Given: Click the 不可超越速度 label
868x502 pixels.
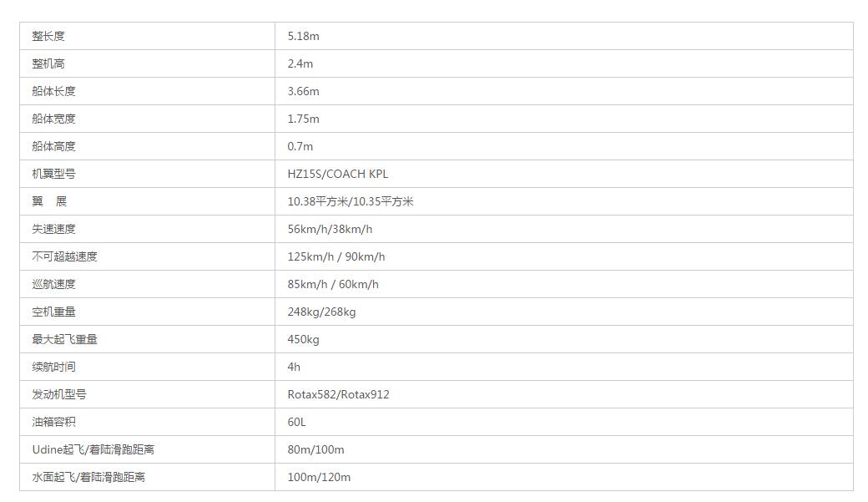Looking at the screenshot, I should click(64, 256).
